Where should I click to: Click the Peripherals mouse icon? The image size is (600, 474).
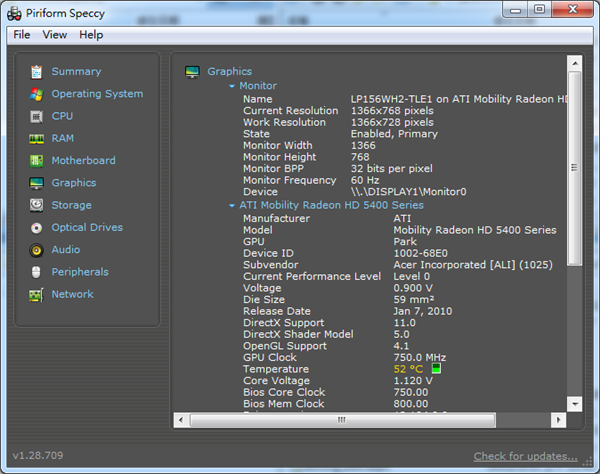click(x=36, y=272)
